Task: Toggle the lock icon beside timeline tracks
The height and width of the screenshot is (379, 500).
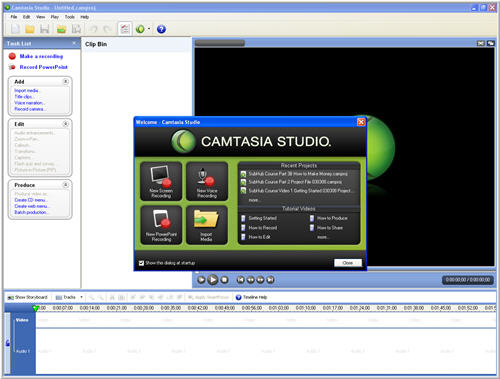Action: [7, 342]
